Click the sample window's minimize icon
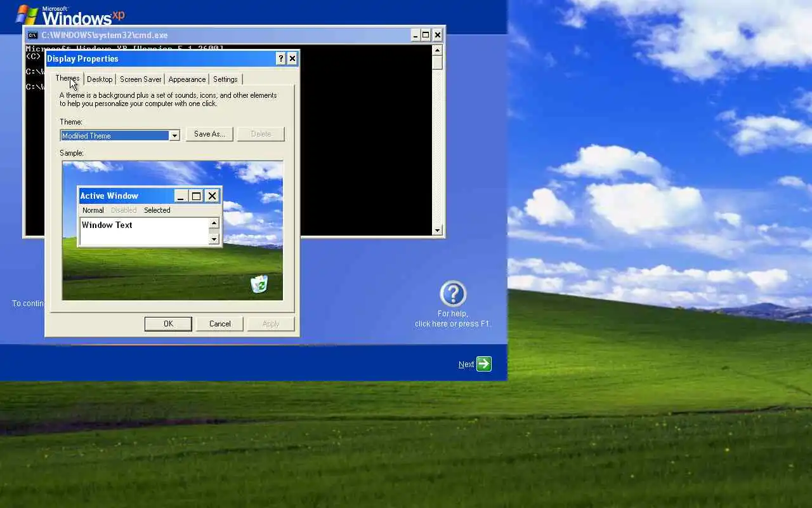 [x=180, y=196]
